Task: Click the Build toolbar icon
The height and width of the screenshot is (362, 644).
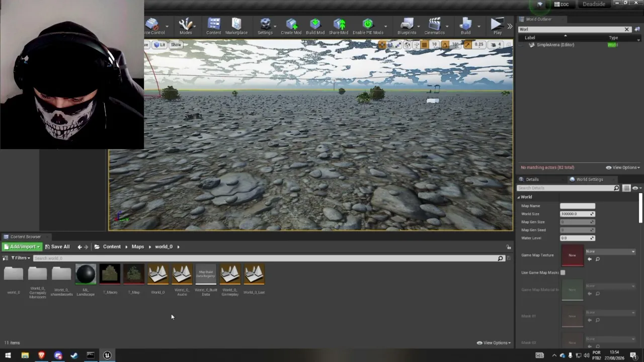Action: click(x=465, y=26)
